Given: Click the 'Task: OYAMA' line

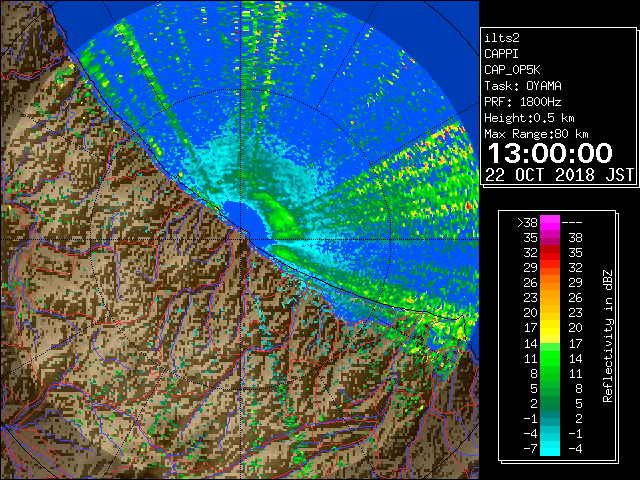Looking at the screenshot, I should point(523,86).
